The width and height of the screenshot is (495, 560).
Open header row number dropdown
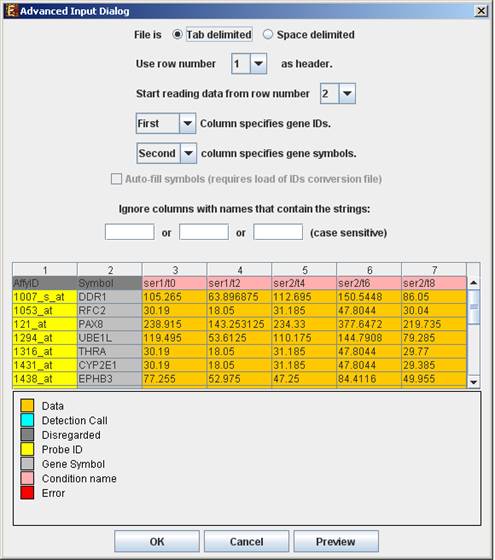point(258,64)
